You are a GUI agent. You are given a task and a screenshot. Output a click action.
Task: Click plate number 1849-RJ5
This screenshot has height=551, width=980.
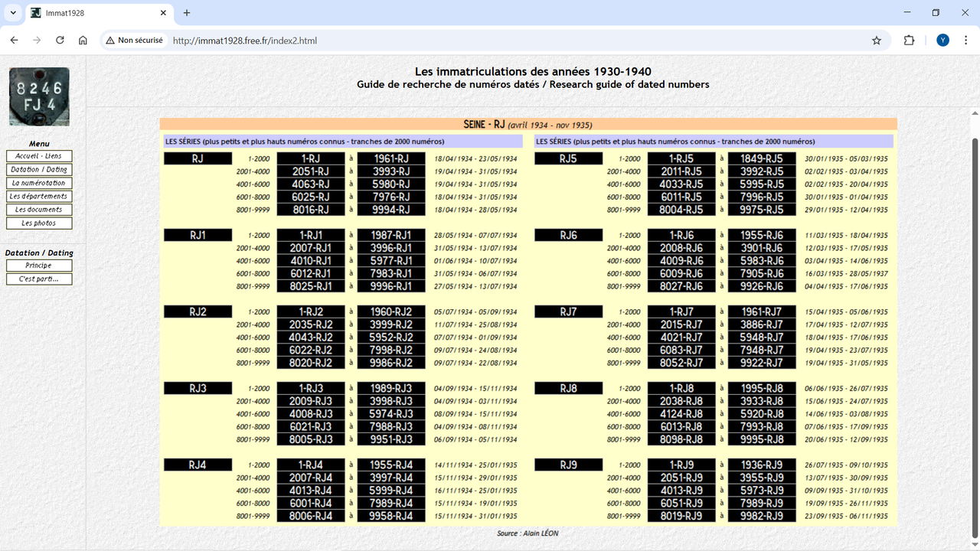click(x=762, y=158)
